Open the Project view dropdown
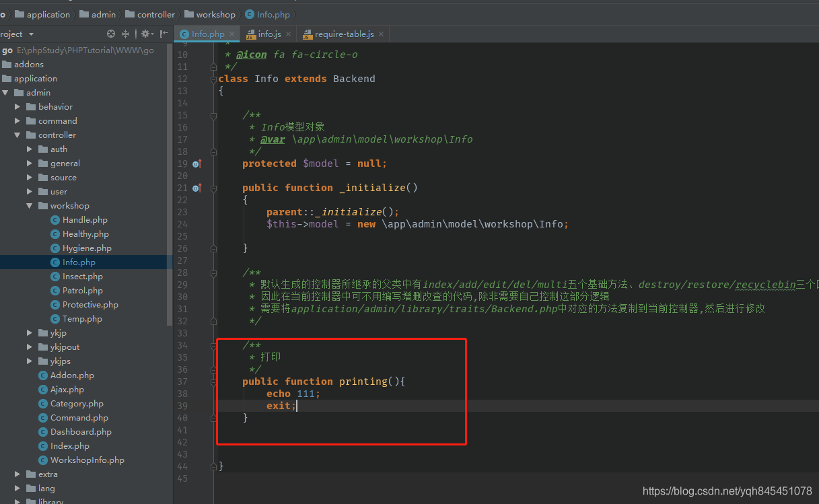 pyautogui.click(x=31, y=34)
